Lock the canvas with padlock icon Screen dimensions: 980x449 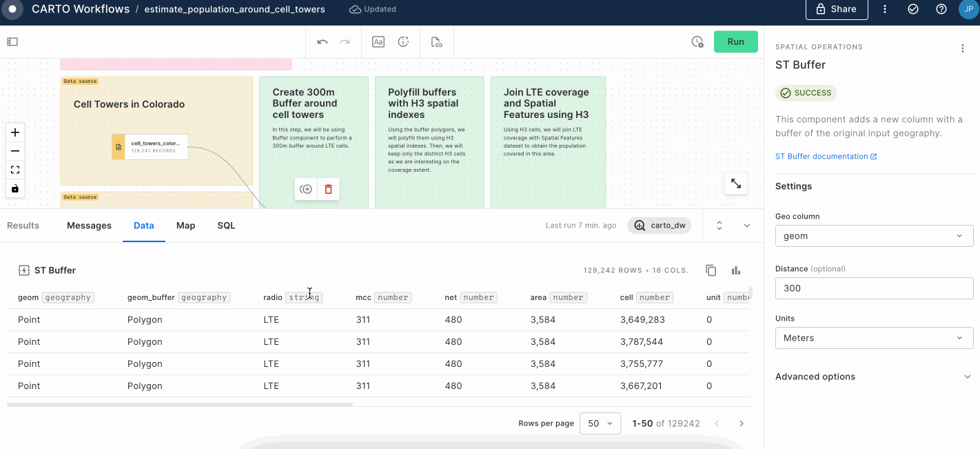click(x=14, y=188)
